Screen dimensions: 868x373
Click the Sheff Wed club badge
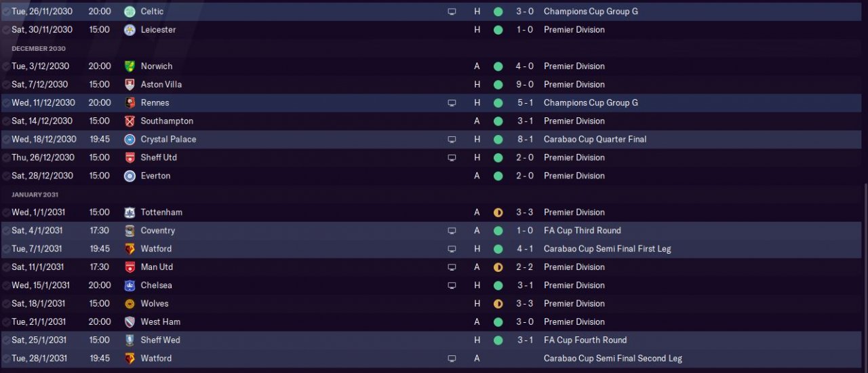(130, 340)
